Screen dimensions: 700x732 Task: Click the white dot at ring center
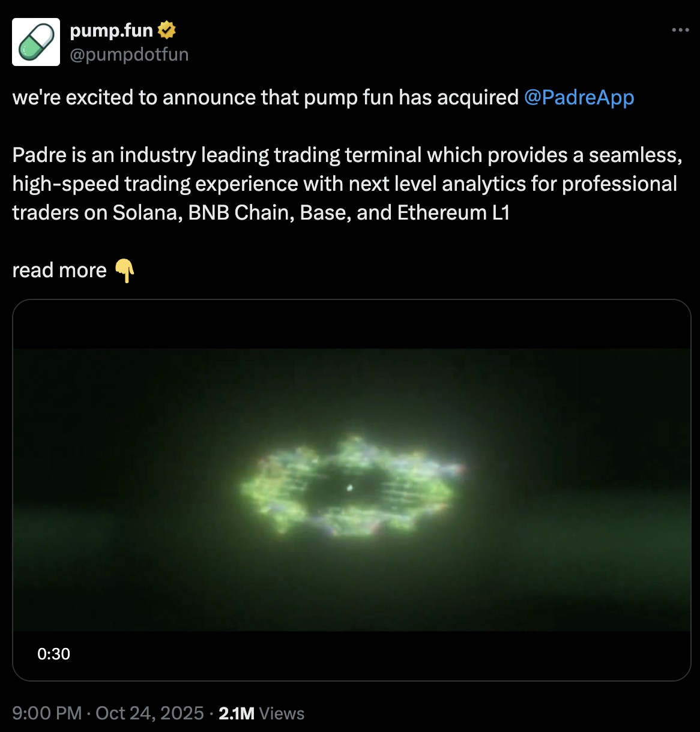tap(350, 488)
